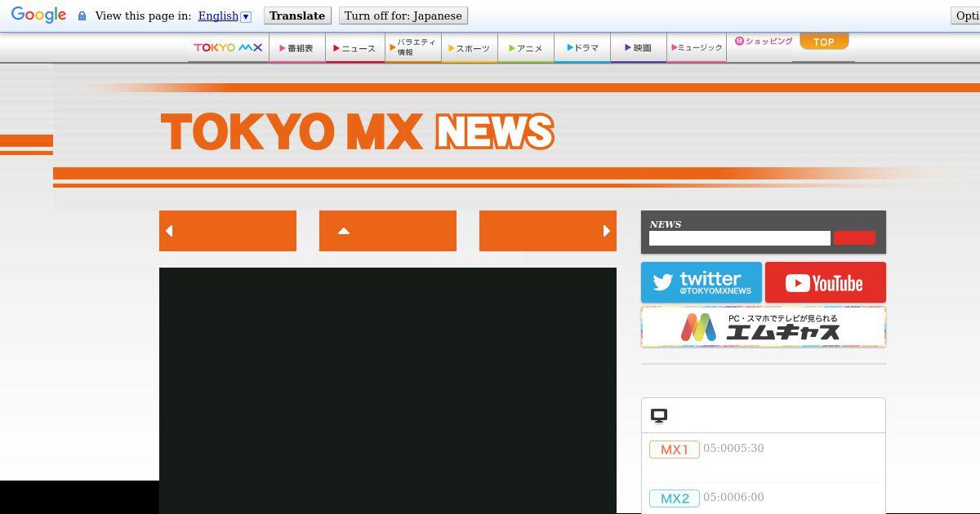Screen dimensions: 980x514
Task: Click the ショッピング link
Action: pyautogui.click(x=764, y=41)
